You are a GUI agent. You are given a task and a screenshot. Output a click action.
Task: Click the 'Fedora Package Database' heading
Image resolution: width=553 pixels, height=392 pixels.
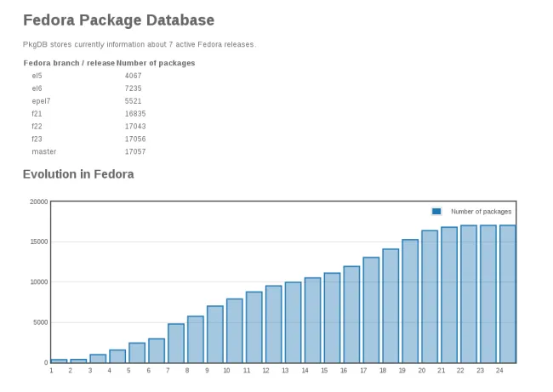(118, 20)
